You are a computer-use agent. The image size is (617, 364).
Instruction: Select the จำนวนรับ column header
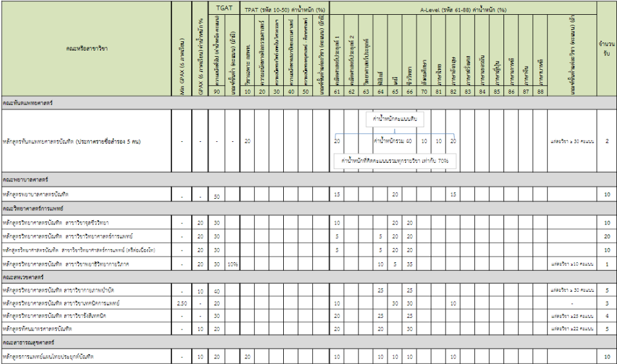click(x=607, y=48)
